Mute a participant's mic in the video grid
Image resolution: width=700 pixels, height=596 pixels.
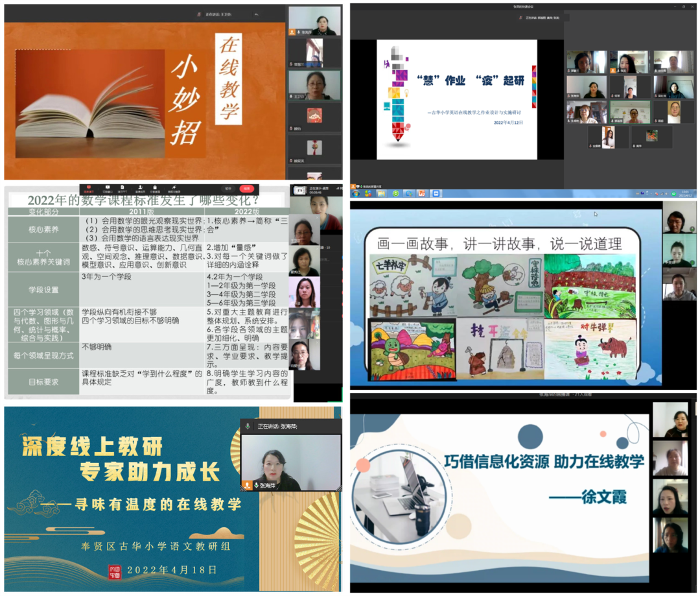(x=568, y=70)
